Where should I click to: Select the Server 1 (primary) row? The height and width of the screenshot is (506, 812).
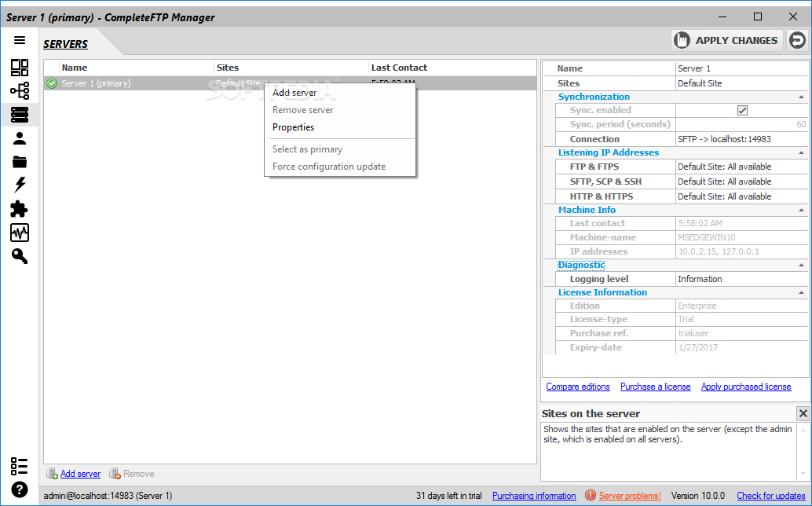[x=290, y=83]
